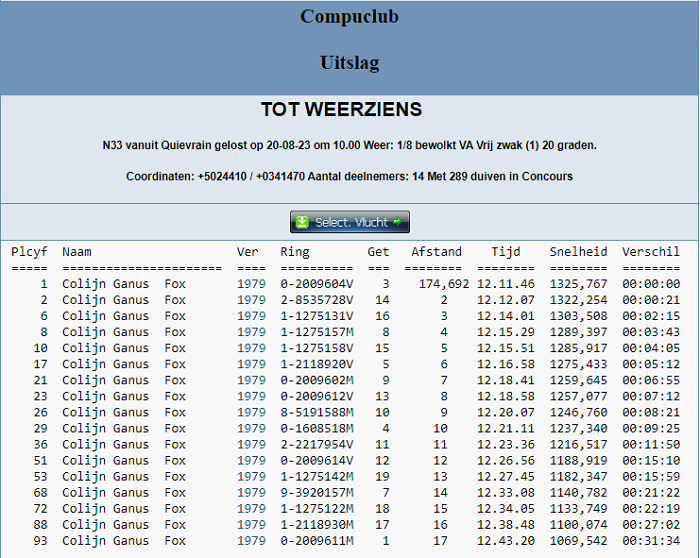700x558 pixels.
Task: Open the 1979 link in row with ring 1-1275122M
Action: pyautogui.click(x=251, y=509)
